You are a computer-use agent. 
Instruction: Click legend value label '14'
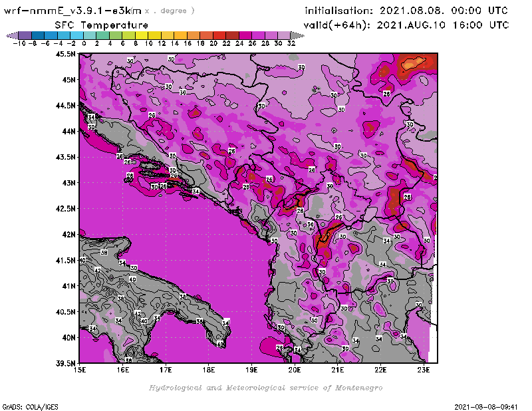click(x=174, y=43)
